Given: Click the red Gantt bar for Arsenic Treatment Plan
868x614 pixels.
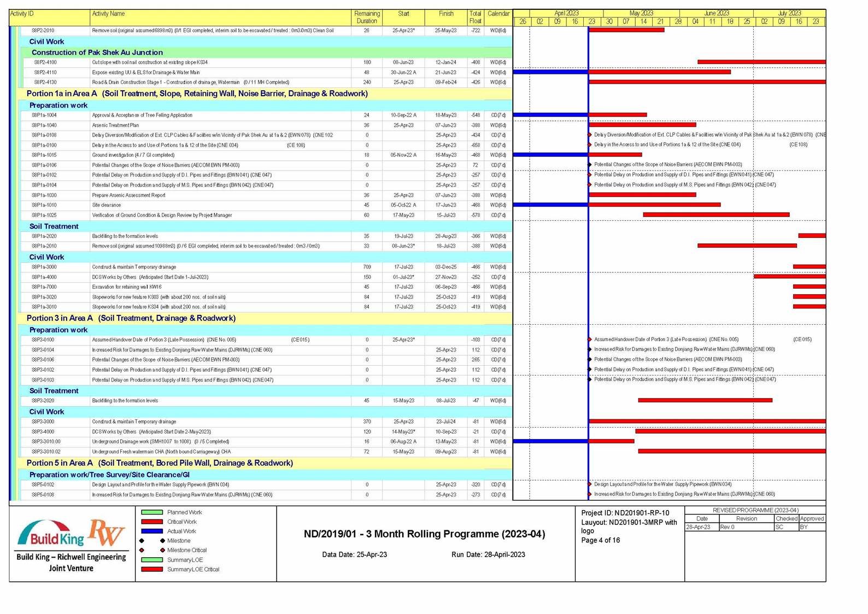Looking at the screenshot, I should 642,125.
